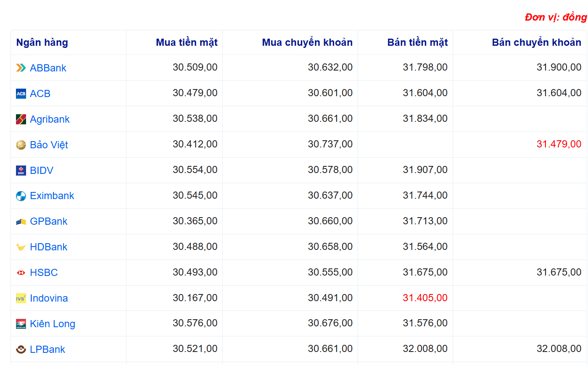Open the Eximbank link

coord(52,196)
